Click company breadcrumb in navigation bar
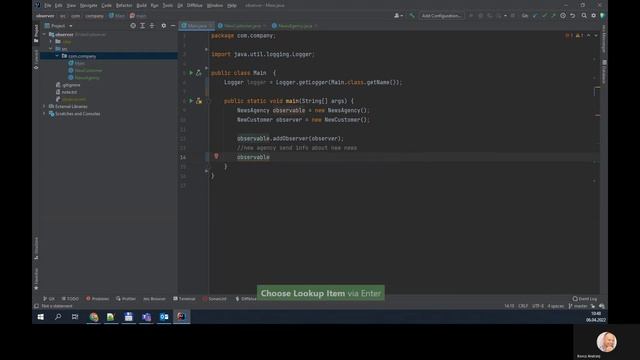Image resolution: width=640 pixels, height=360 pixels. (x=94, y=16)
